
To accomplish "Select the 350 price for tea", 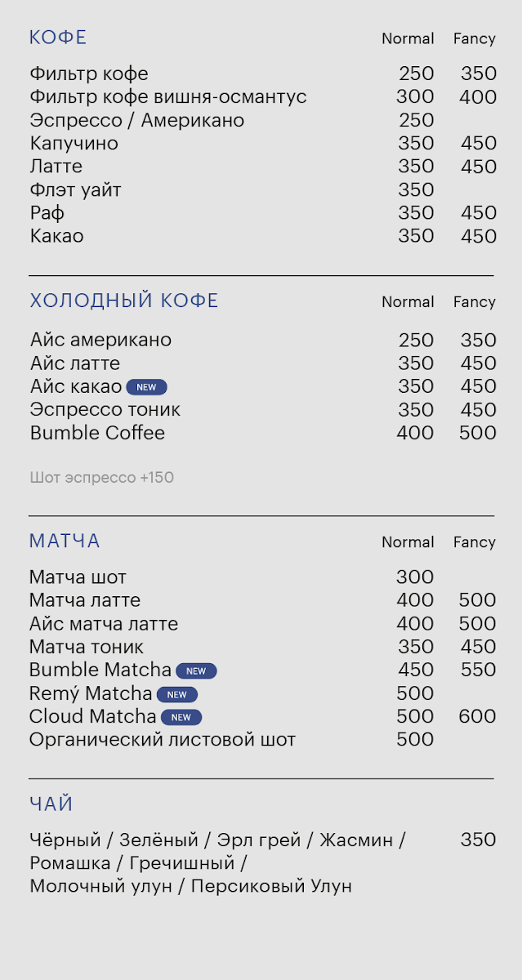I will [478, 840].
